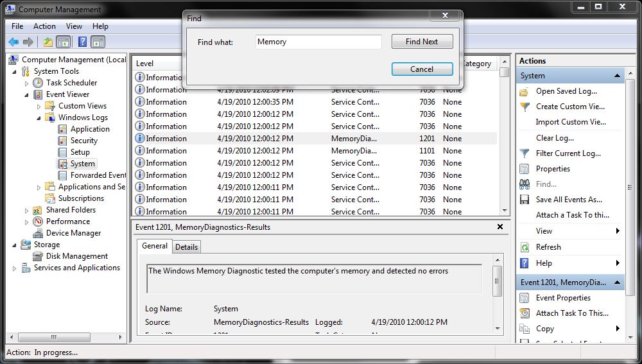
Task: Cancel the Find dialog
Action: pos(422,69)
